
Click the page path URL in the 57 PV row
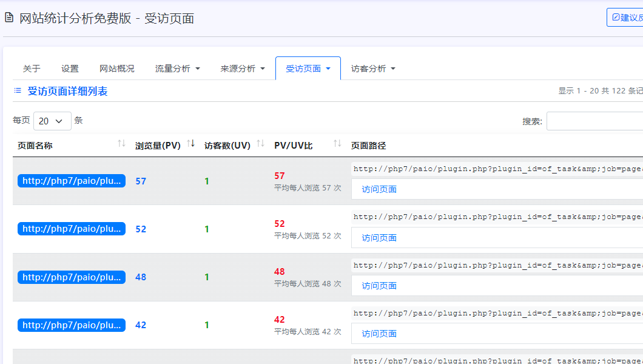coord(498,169)
